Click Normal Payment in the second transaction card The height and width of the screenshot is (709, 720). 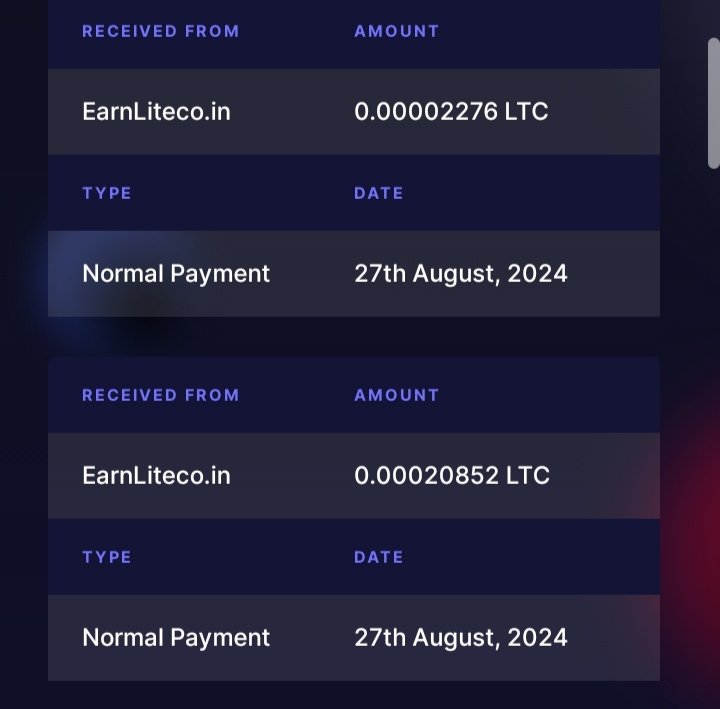pos(176,637)
